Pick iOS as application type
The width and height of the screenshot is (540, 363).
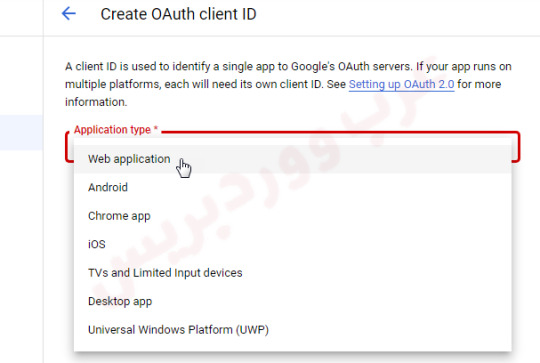292,244
